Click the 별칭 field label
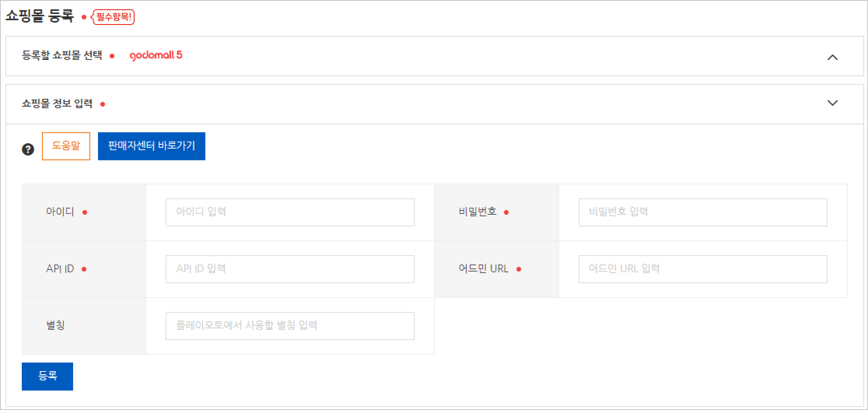 (55, 325)
